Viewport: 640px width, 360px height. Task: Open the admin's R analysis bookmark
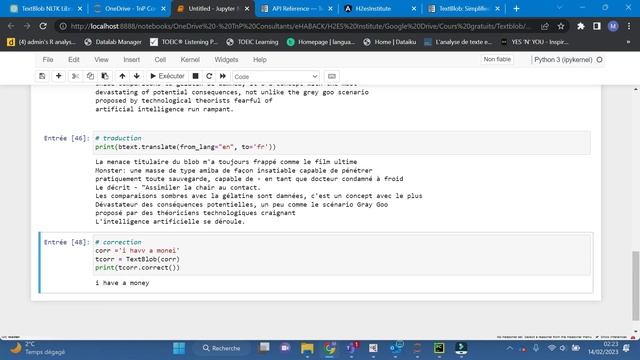42,42
